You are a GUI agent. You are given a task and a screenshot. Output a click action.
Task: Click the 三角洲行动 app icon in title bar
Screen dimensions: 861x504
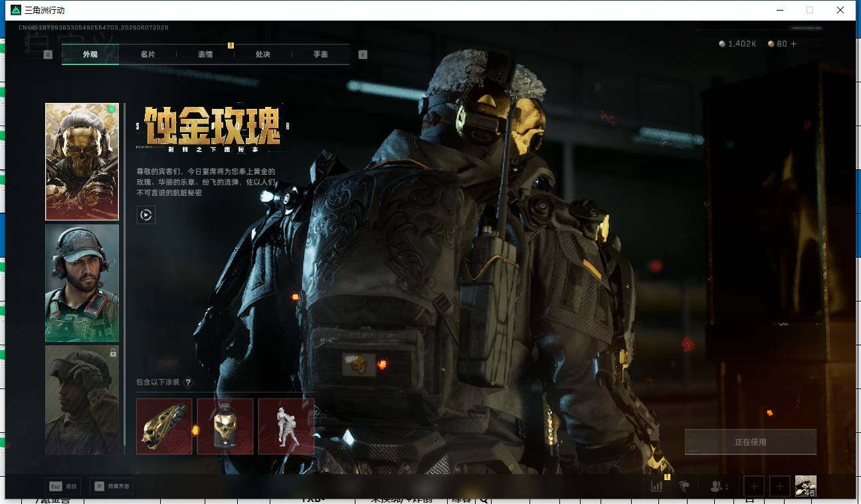(x=16, y=10)
